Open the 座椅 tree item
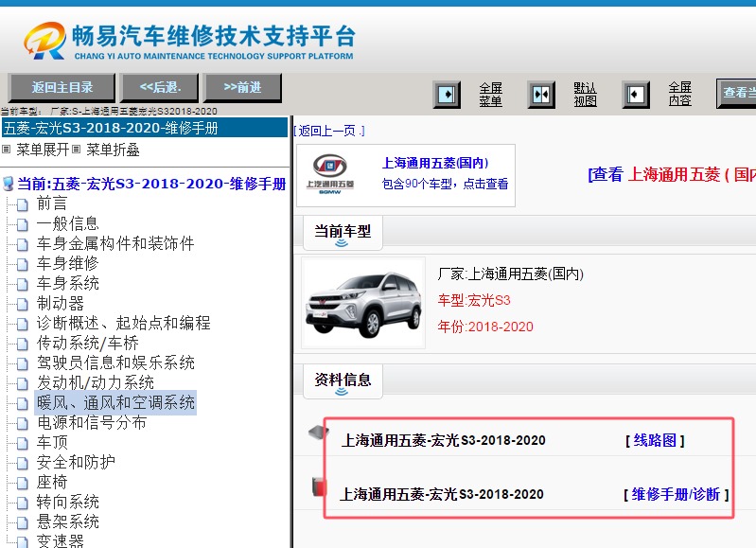The image size is (756, 548). point(52,482)
